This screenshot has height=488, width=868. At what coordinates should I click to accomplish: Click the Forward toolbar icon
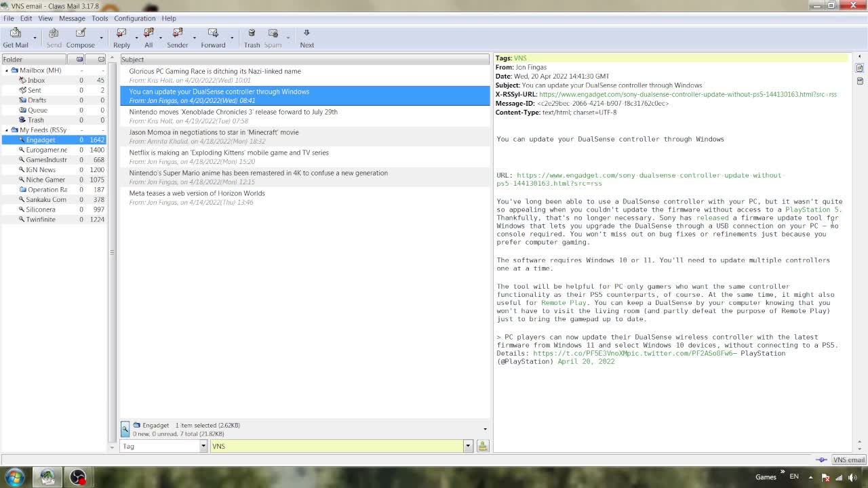pyautogui.click(x=213, y=37)
